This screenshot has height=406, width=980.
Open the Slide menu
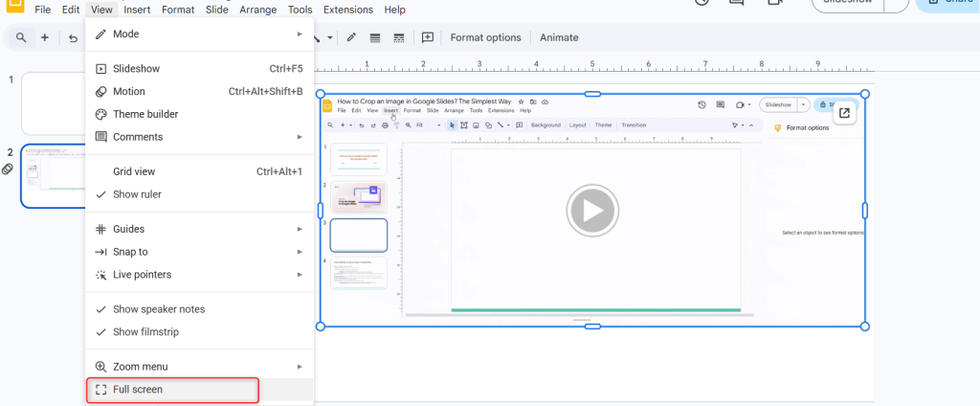[217, 10]
